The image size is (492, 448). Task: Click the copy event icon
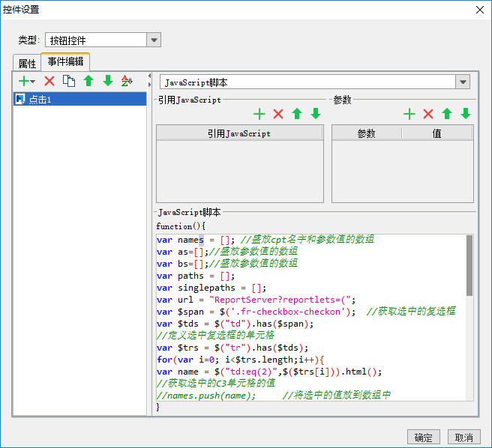click(x=69, y=81)
